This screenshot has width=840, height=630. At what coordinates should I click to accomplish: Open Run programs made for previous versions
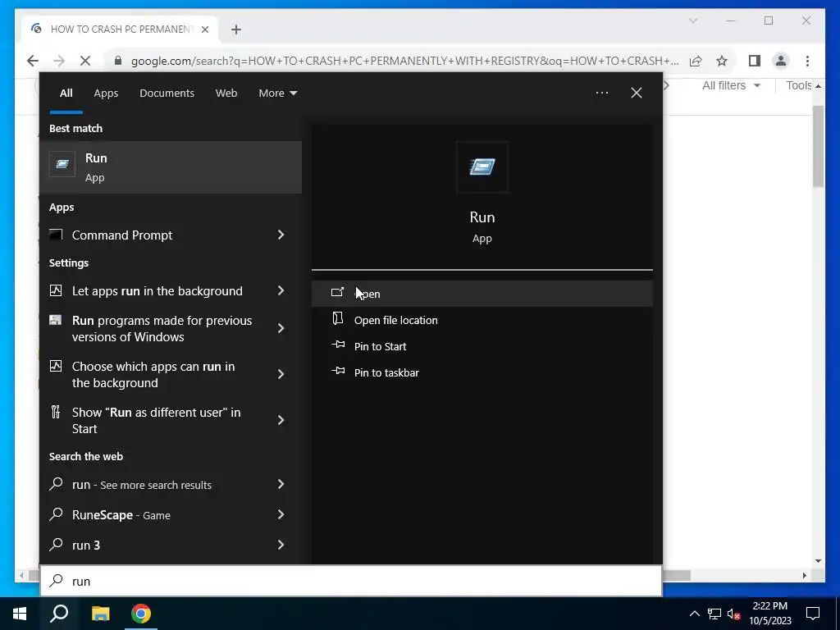[162, 328]
